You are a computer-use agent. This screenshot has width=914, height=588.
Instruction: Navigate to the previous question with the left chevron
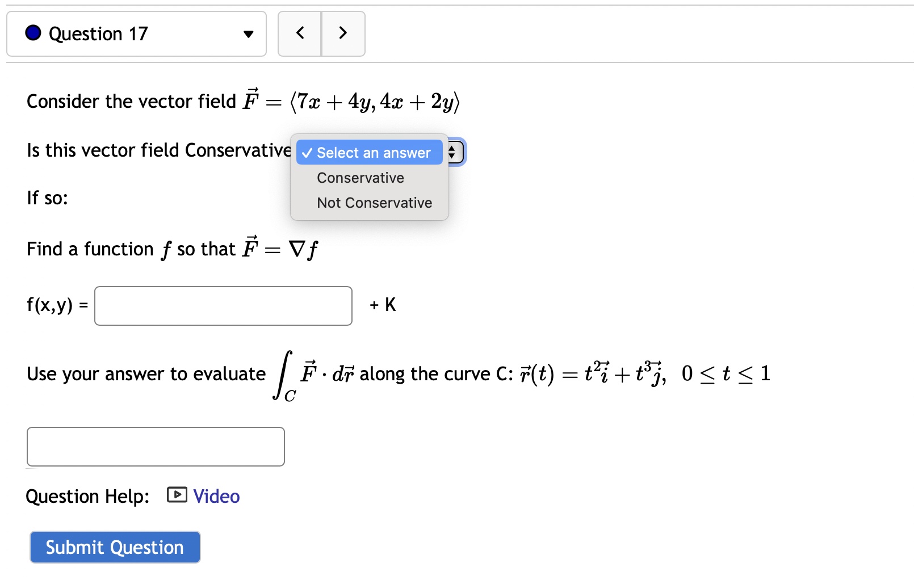click(299, 33)
